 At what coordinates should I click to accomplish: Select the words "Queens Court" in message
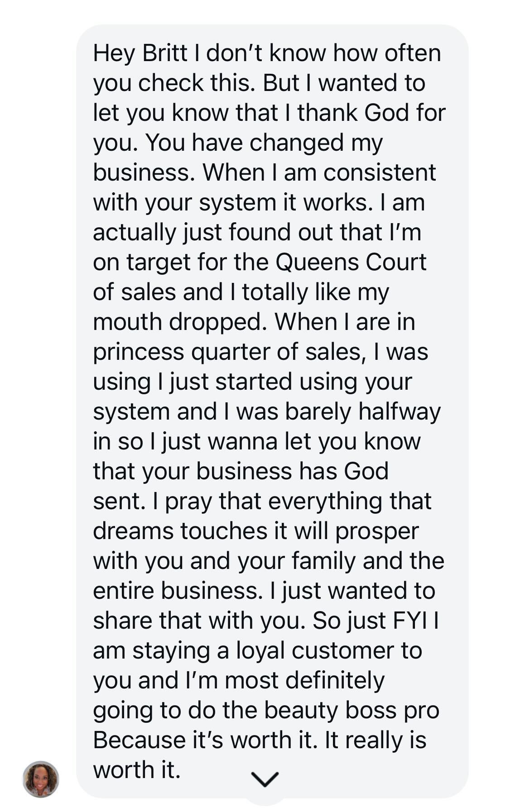pos(351,262)
